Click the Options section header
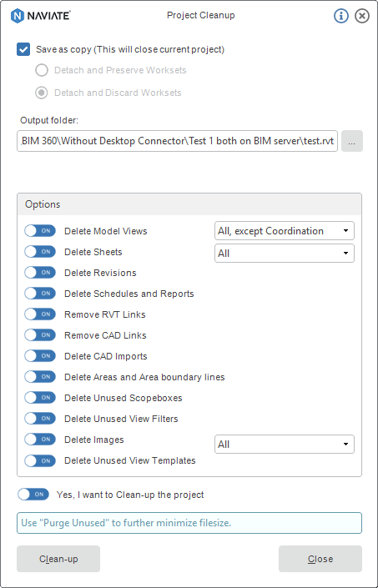378x588 pixels. [x=189, y=204]
